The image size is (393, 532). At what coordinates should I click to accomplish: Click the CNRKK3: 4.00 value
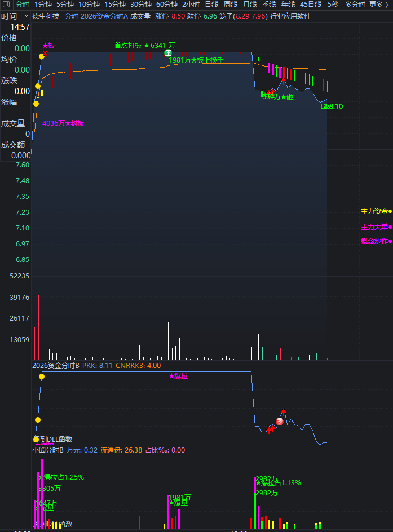point(139,366)
